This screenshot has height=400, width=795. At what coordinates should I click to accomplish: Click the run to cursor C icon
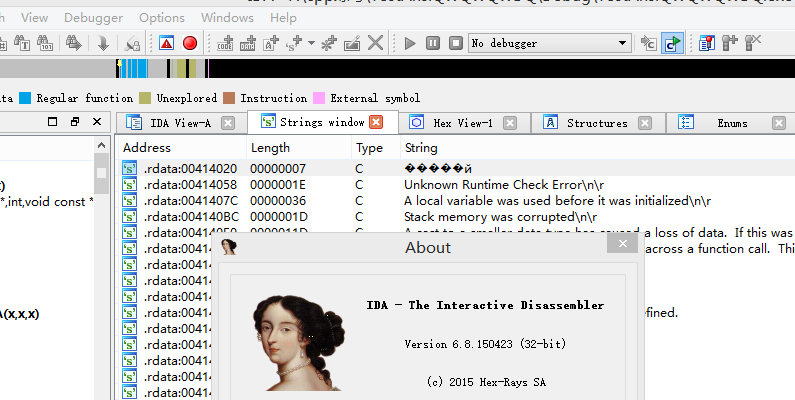[x=648, y=43]
